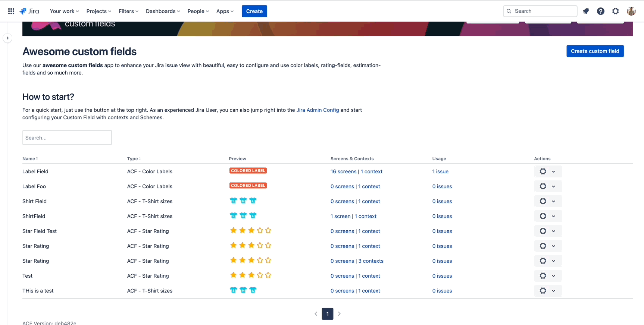Click the colored label preview for Label Field
Image resolution: width=644 pixels, height=325 pixels.
[248, 171]
